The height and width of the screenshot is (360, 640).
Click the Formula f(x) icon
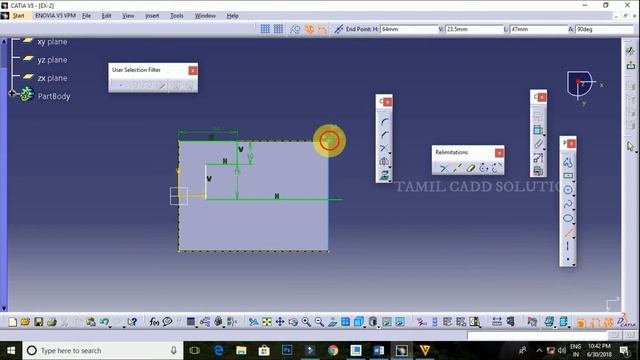tap(154, 322)
